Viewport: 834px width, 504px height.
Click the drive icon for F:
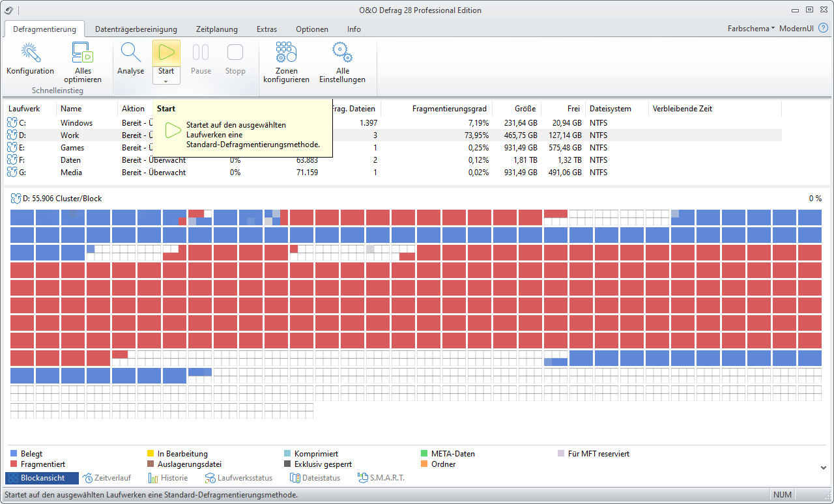tap(12, 160)
